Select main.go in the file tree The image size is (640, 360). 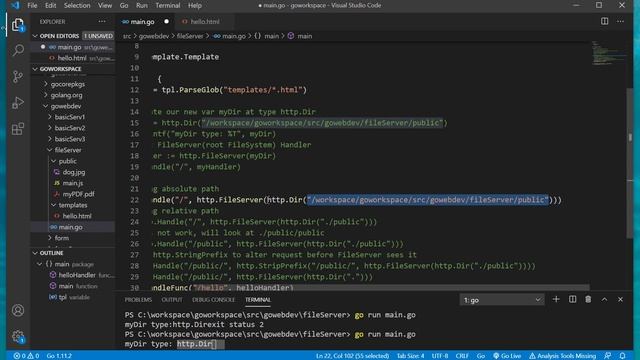coord(70,227)
